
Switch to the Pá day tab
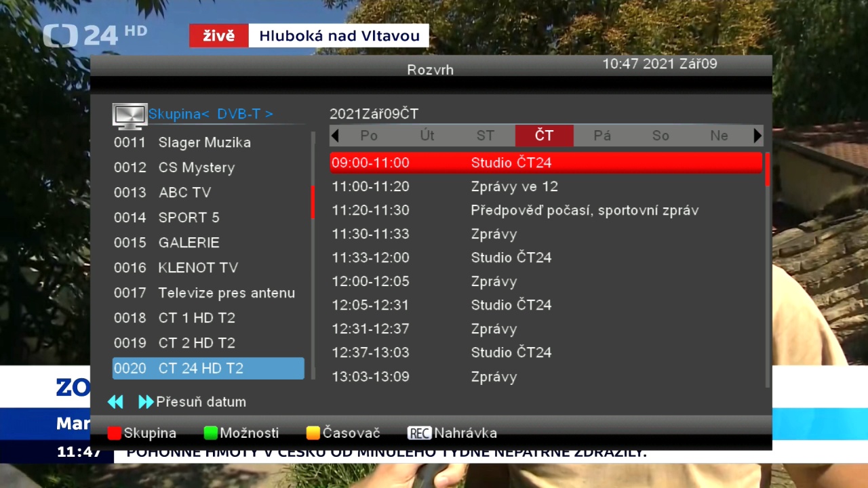pos(602,136)
